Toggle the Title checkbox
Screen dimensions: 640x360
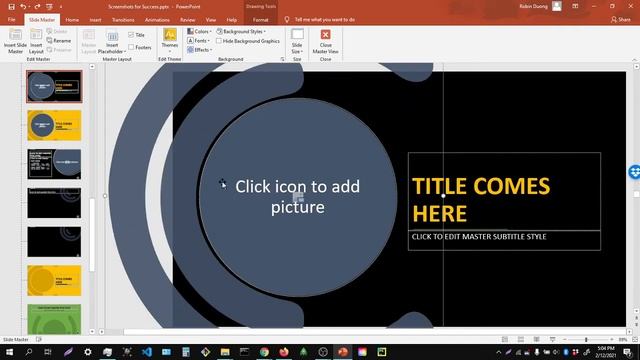click(131, 35)
